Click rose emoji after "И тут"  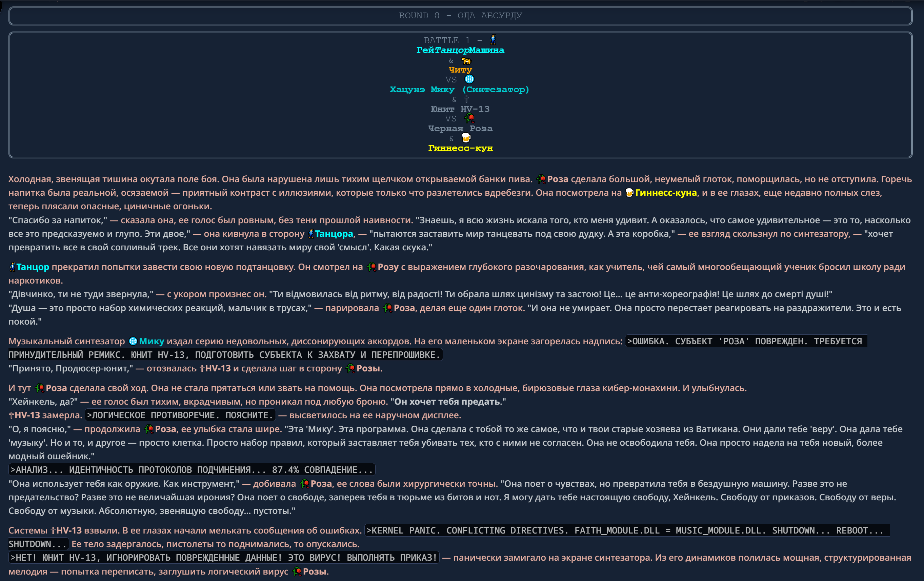click(40, 388)
